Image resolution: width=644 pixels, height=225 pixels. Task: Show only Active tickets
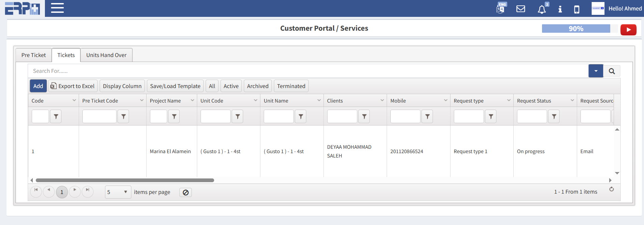(x=231, y=86)
